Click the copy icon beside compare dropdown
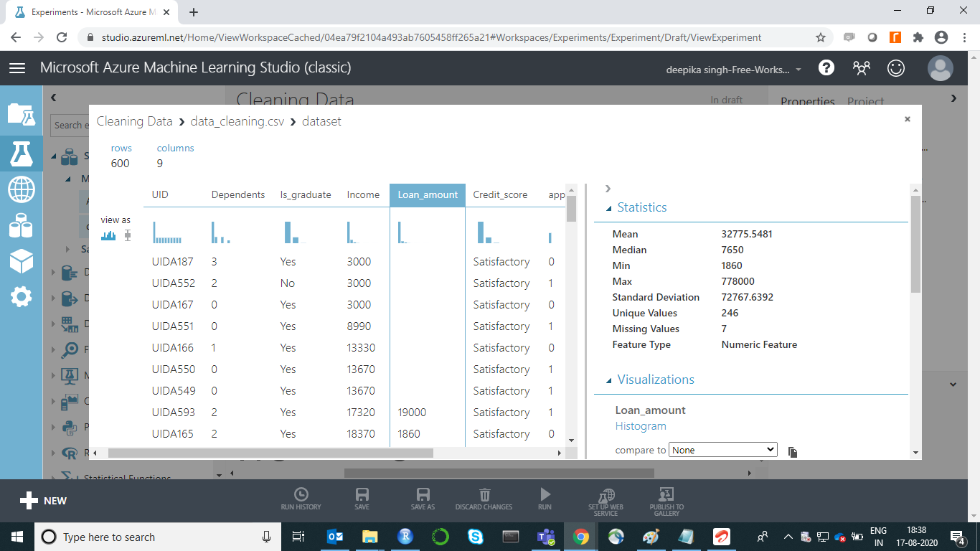980x551 pixels. coord(792,451)
